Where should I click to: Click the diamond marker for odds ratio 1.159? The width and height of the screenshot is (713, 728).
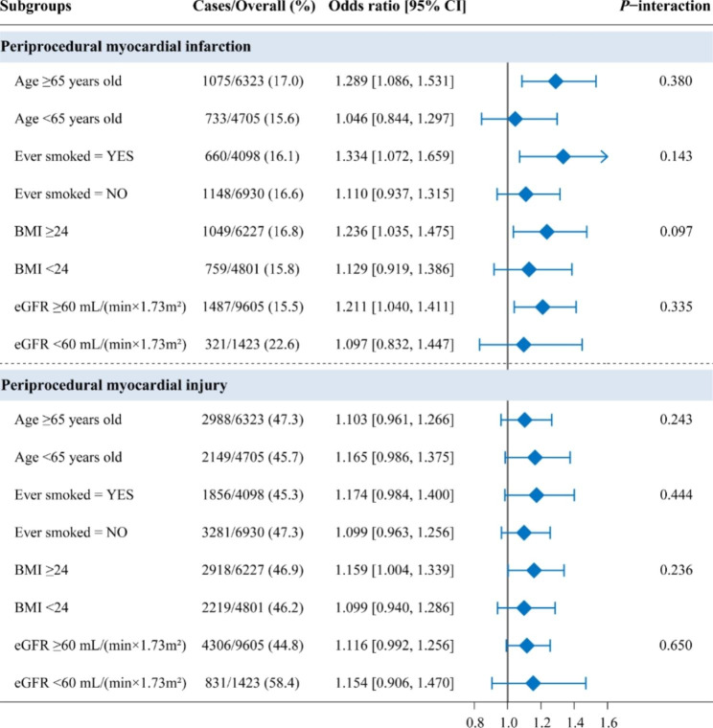click(x=534, y=570)
